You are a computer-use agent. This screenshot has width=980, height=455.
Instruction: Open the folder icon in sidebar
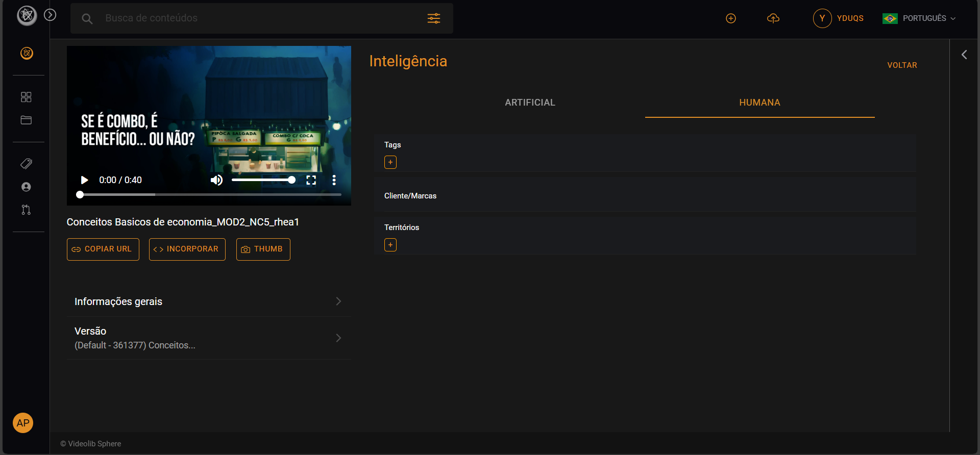(x=26, y=120)
